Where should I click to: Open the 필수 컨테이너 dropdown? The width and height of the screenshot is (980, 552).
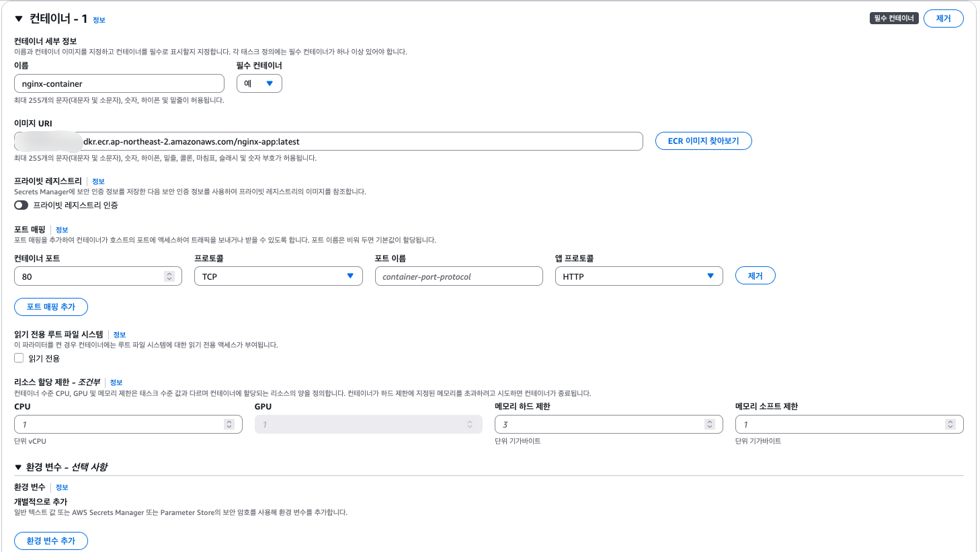(x=259, y=83)
